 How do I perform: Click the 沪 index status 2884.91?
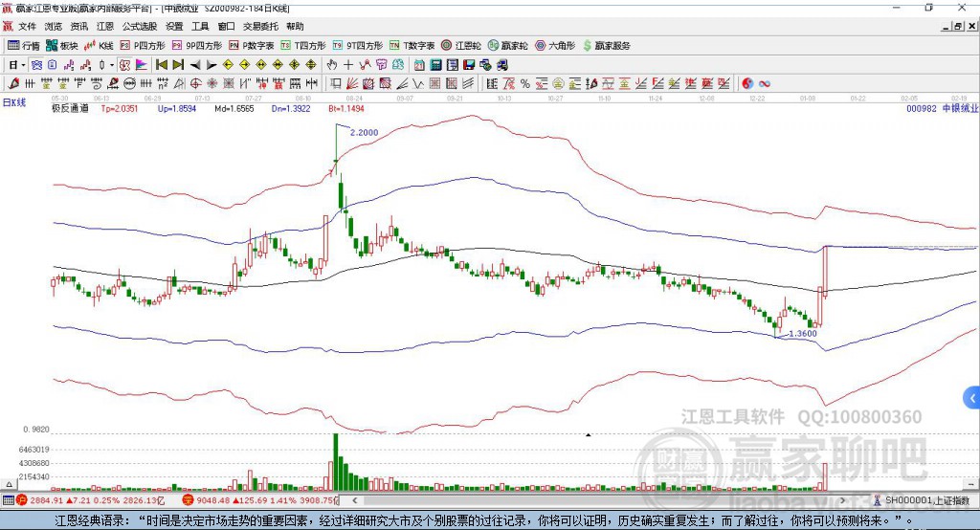[x=91, y=500]
